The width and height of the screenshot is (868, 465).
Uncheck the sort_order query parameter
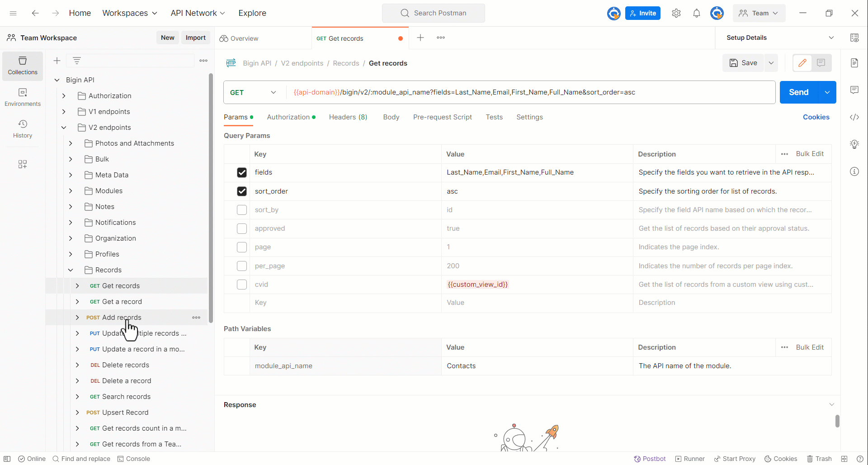click(242, 191)
